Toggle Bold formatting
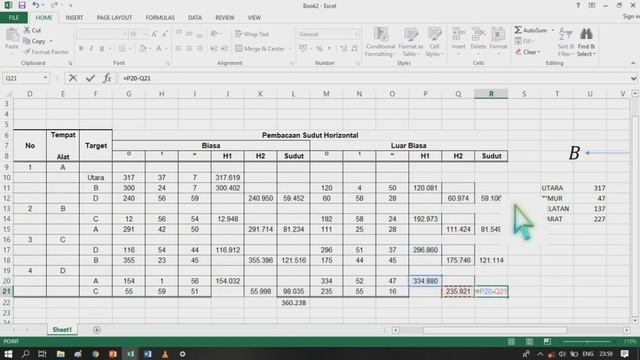The image size is (640, 360). [81, 49]
